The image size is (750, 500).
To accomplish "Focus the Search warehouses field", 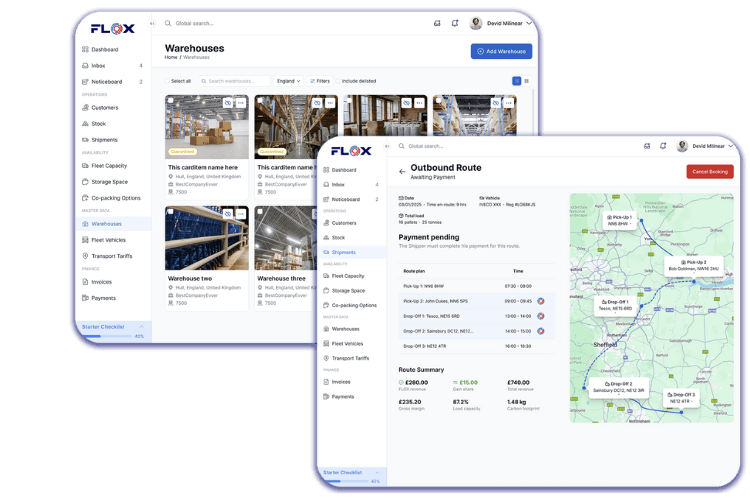I will pos(234,81).
